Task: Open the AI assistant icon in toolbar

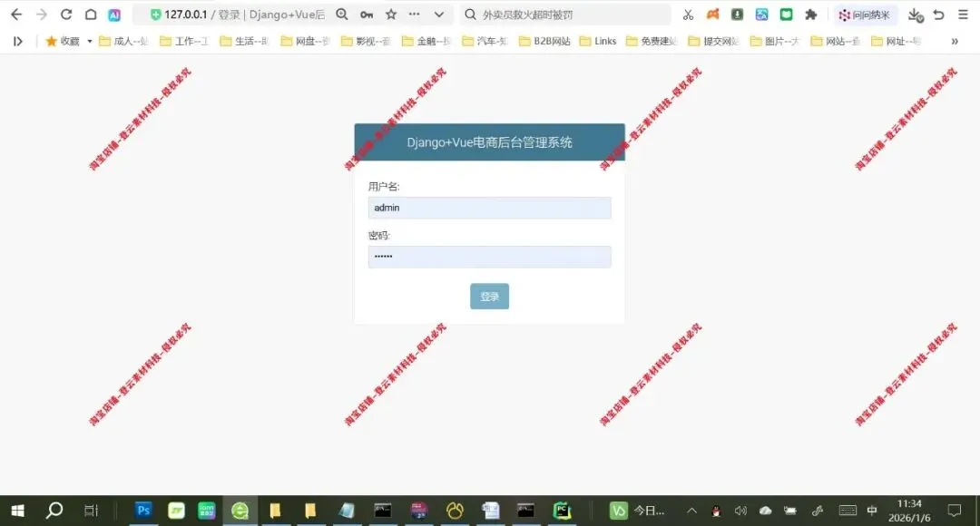Action: pos(114,15)
